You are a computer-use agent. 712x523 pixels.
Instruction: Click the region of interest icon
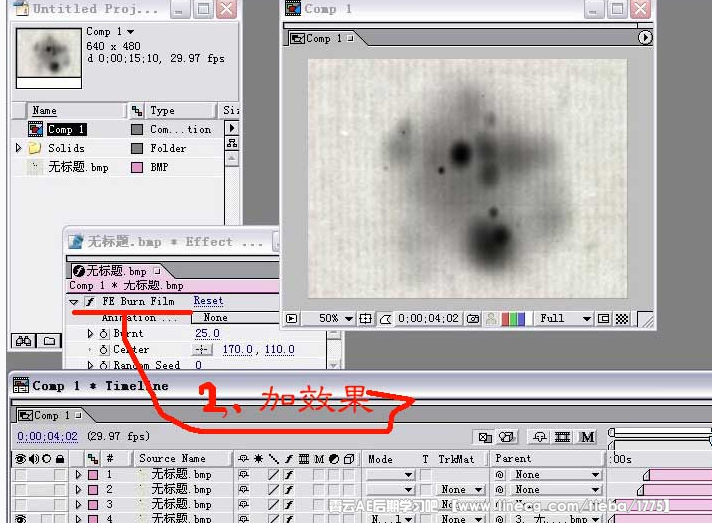pyautogui.click(x=603, y=319)
